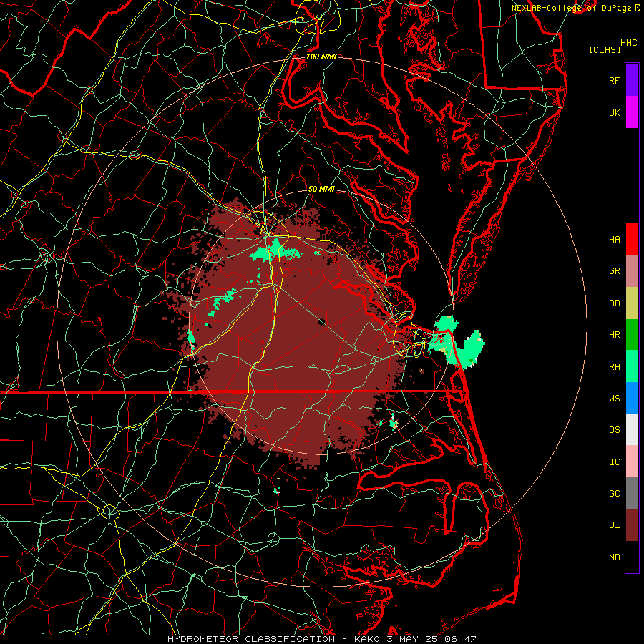This screenshot has width=644, height=644.
Task: Click the 'UK' legend label
Action: point(614,112)
